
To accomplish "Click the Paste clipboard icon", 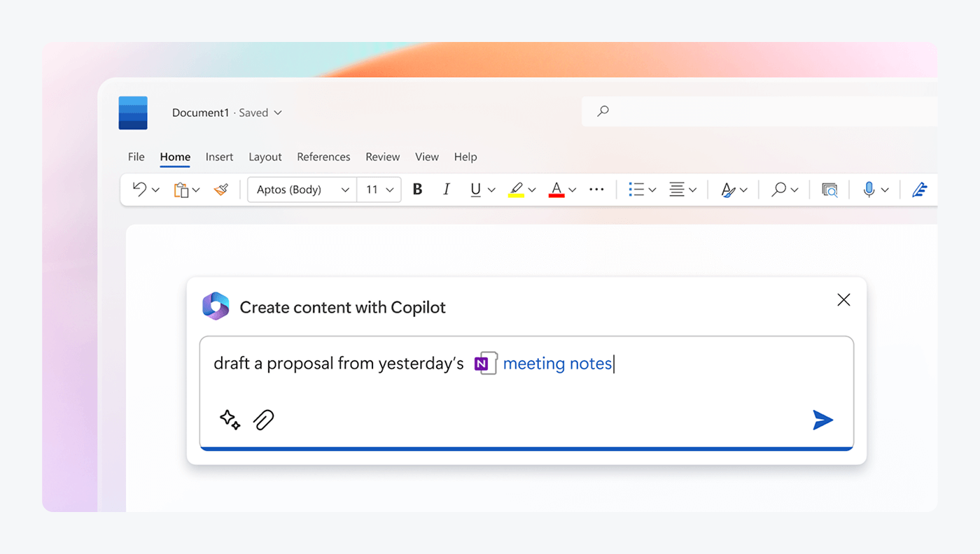I will coord(181,190).
